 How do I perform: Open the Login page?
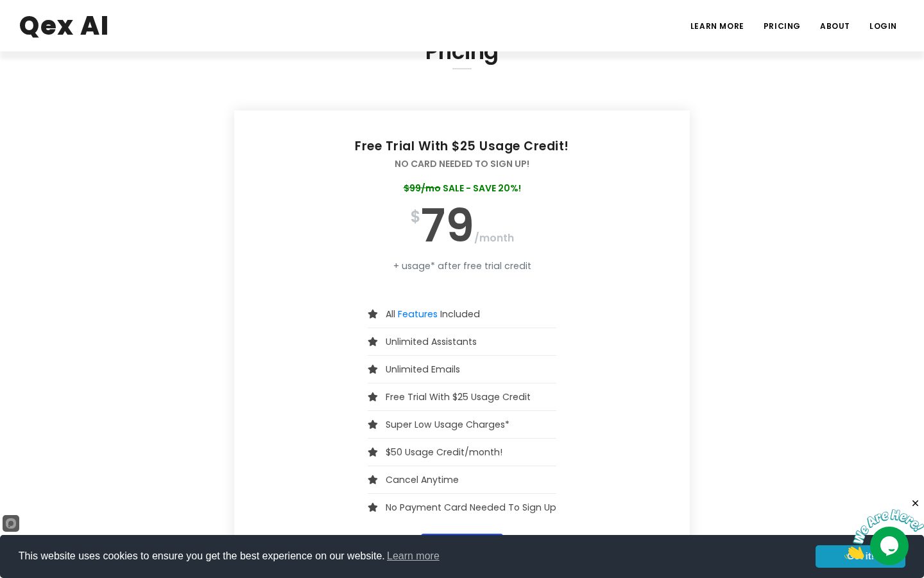pyautogui.click(x=883, y=26)
